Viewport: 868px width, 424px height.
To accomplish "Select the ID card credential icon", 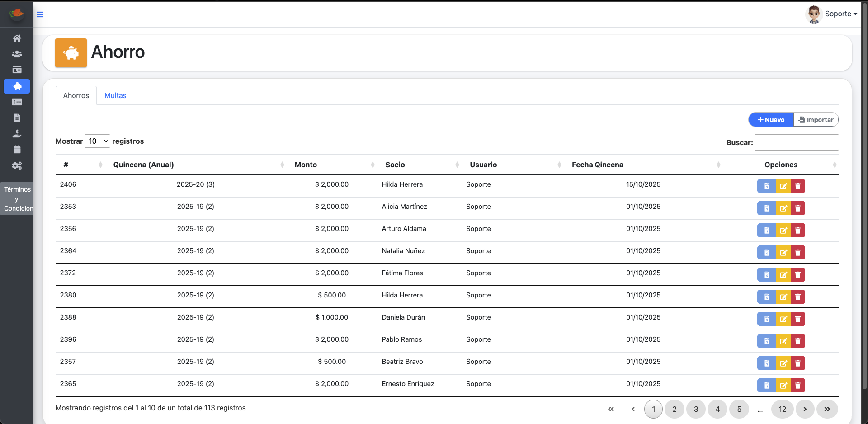I will pyautogui.click(x=17, y=70).
